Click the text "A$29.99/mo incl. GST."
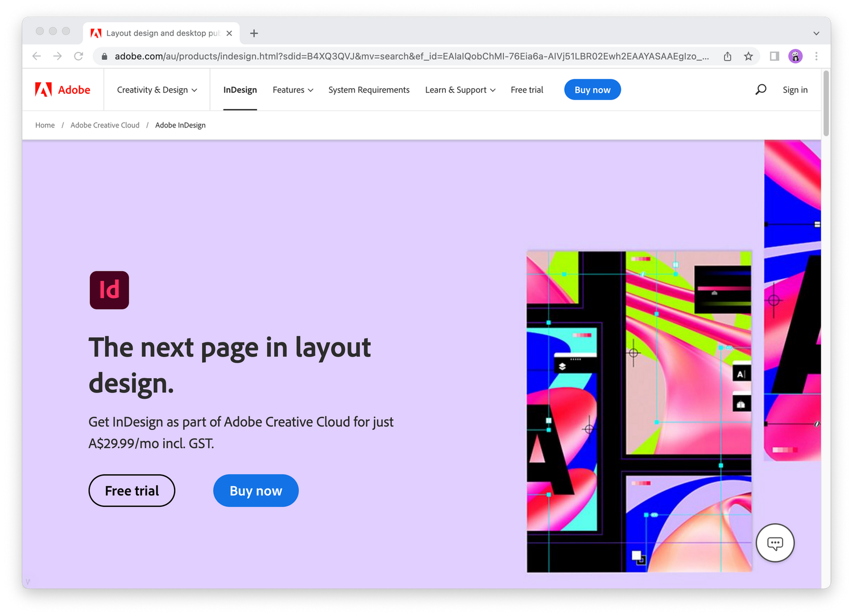The height and width of the screenshot is (616, 853). [151, 444]
